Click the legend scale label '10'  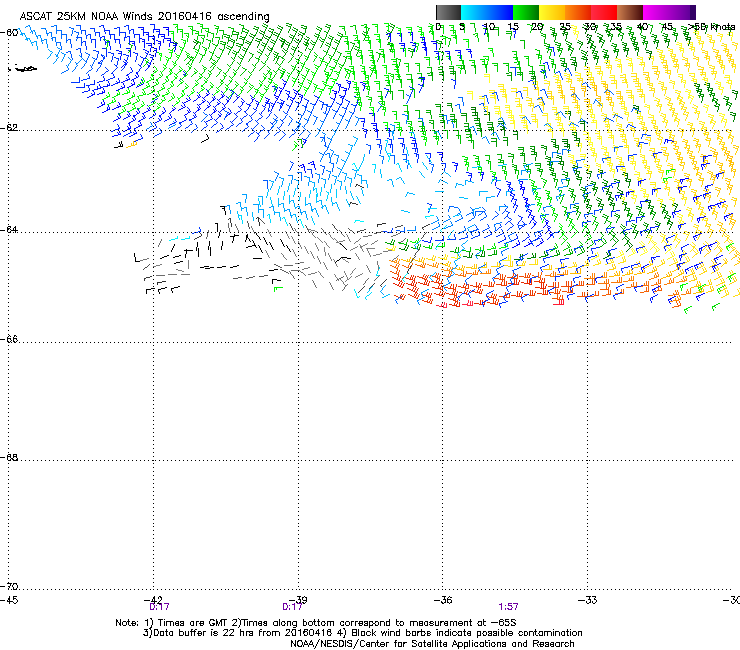[489, 27]
